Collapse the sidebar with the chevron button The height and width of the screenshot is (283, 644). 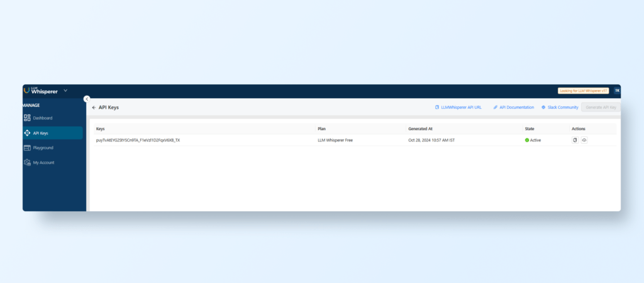click(87, 99)
